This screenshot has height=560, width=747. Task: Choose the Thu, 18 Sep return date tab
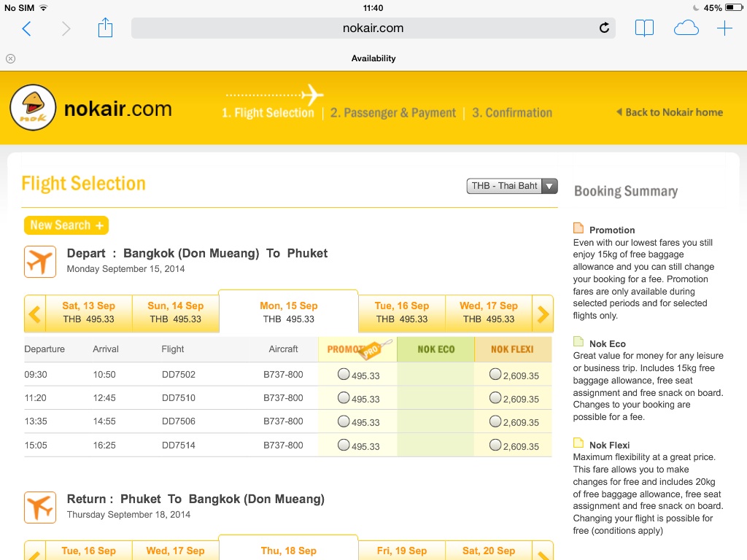[x=288, y=548]
